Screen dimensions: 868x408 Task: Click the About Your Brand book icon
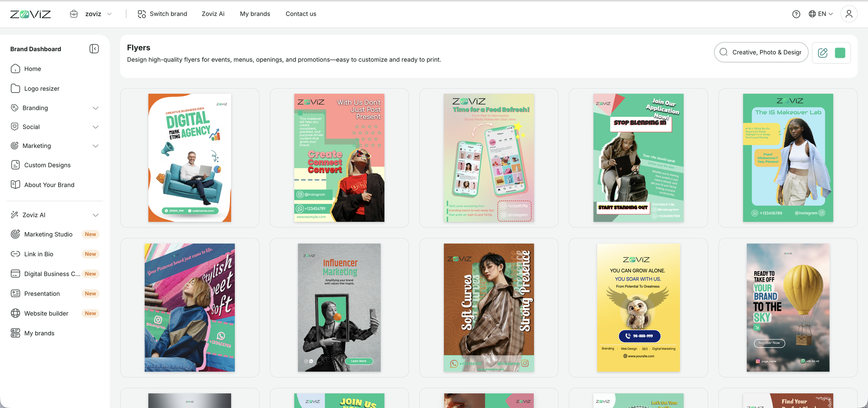click(x=16, y=185)
